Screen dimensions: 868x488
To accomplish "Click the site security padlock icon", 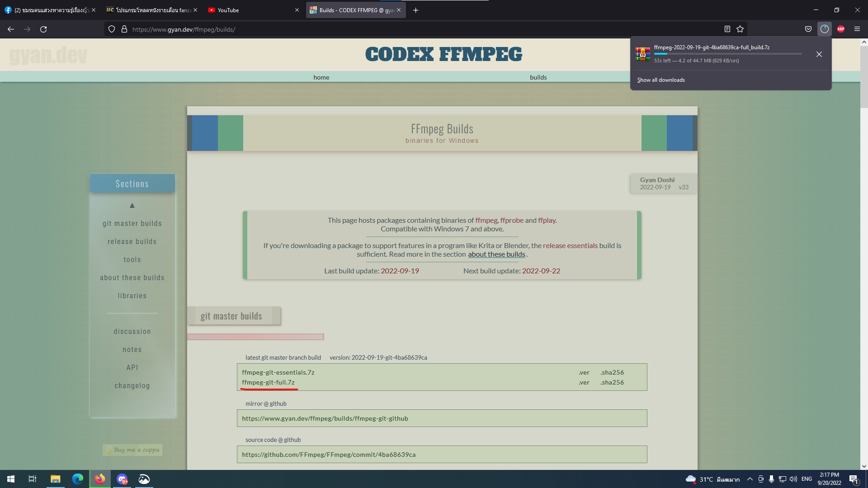I will pos(124,29).
